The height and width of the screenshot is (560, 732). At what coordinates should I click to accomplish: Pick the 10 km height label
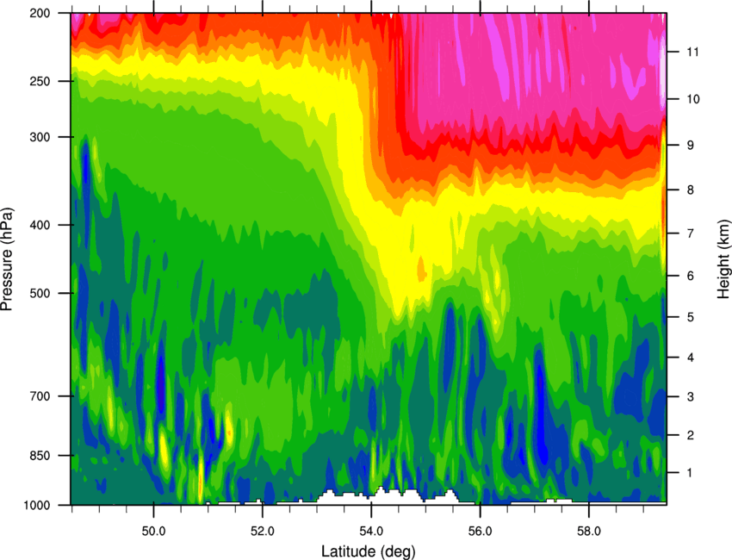pyautogui.click(x=692, y=99)
